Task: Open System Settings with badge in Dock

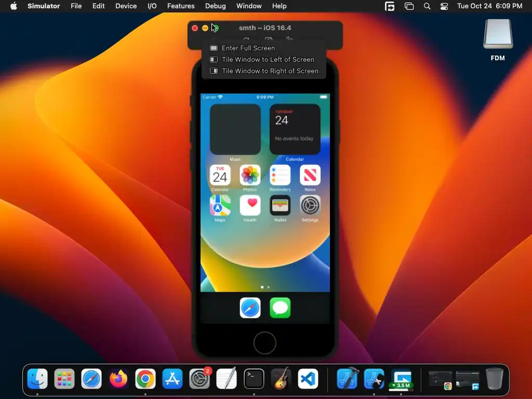Action: (x=199, y=379)
